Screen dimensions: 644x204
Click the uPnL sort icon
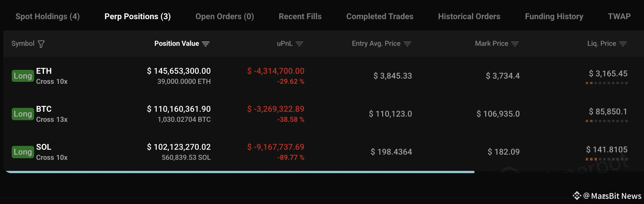tap(299, 44)
